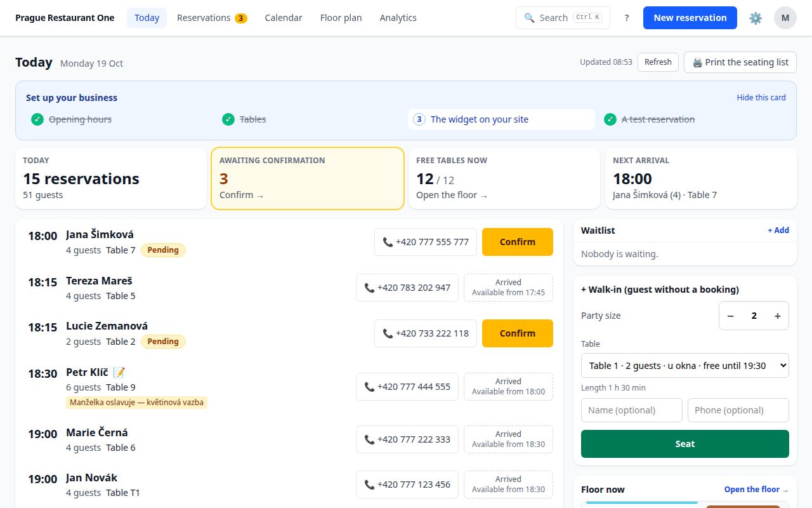Click the New reservation button
812x508 pixels.
(690, 18)
